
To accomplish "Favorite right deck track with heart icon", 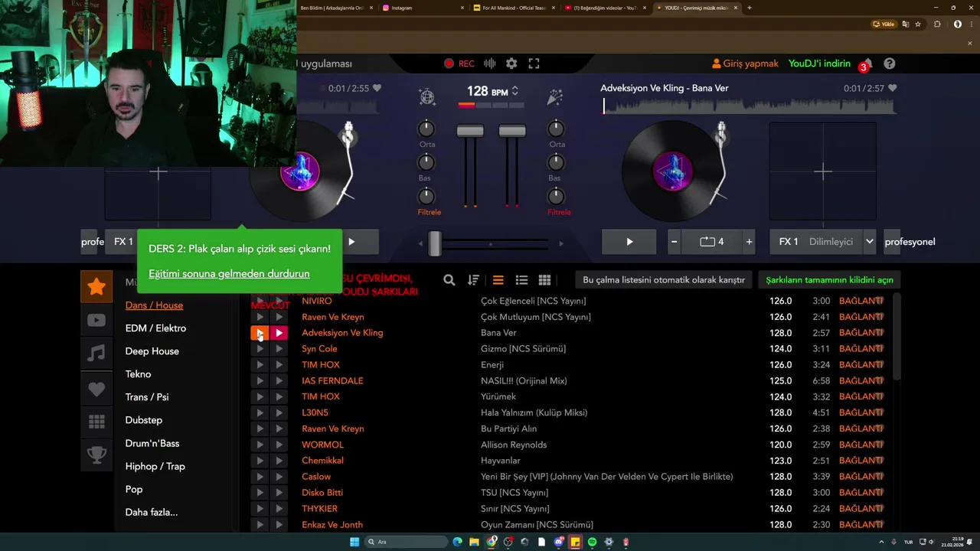I will tap(892, 88).
